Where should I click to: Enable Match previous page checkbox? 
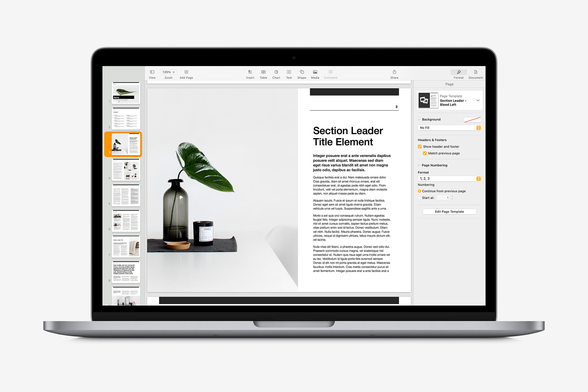424,153
